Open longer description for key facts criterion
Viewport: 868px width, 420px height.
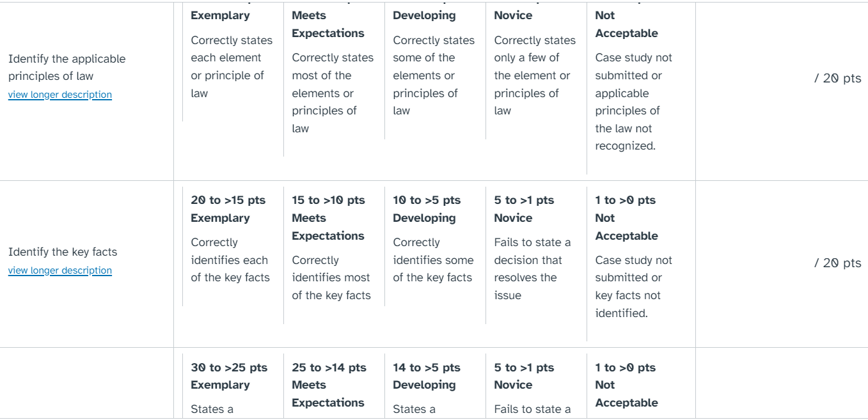pos(60,270)
